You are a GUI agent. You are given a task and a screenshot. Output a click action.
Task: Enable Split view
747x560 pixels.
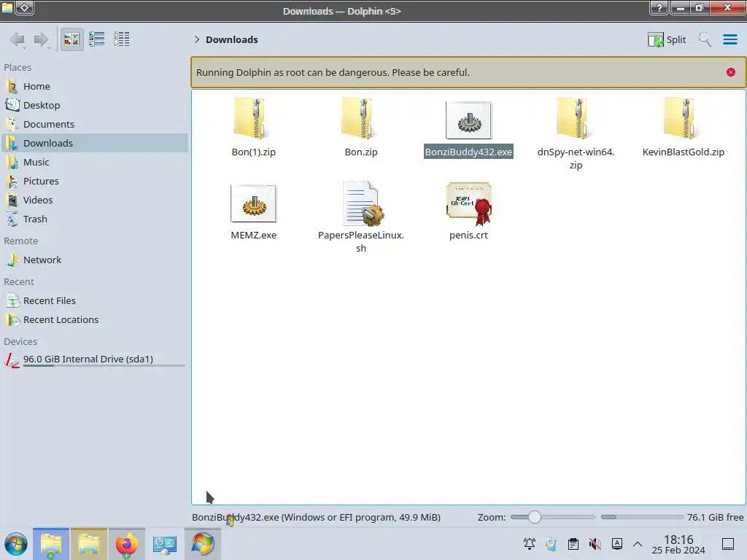pyautogui.click(x=667, y=39)
